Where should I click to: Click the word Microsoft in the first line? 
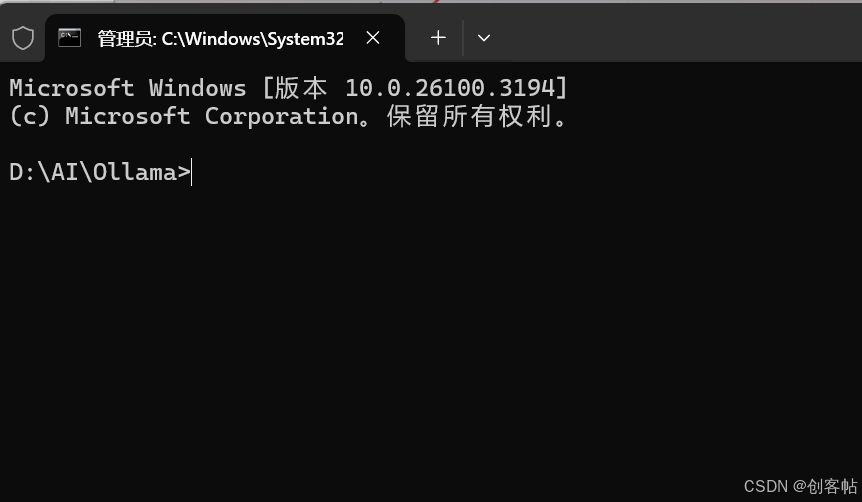click(72, 88)
